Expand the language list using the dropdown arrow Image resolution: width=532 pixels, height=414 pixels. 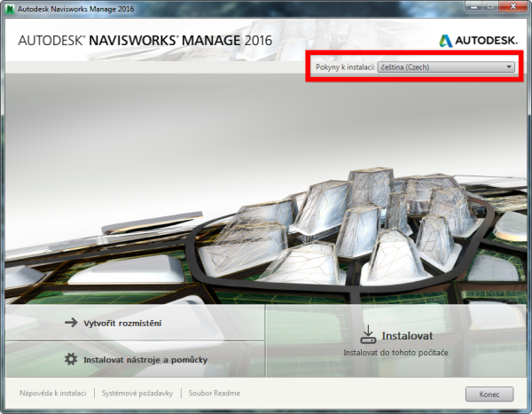tap(509, 66)
